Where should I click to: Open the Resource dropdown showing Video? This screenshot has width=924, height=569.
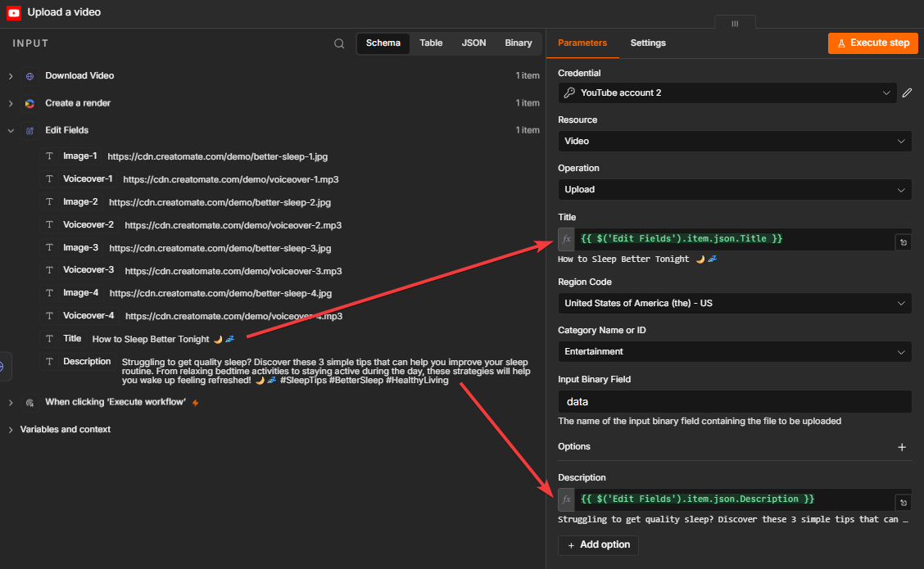click(735, 142)
